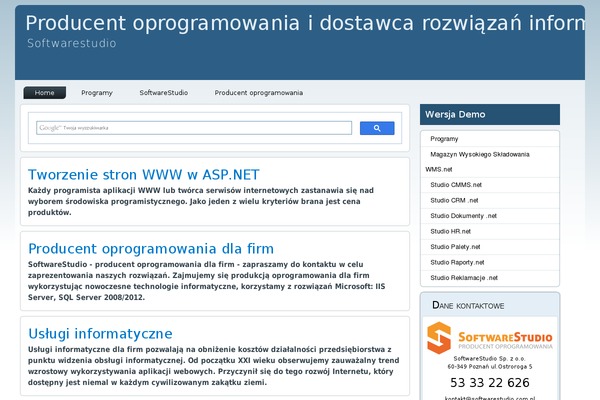Image resolution: width=600 pixels, height=400 pixels.
Task: Open Studio Palety.net sidebar link
Action: click(455, 247)
